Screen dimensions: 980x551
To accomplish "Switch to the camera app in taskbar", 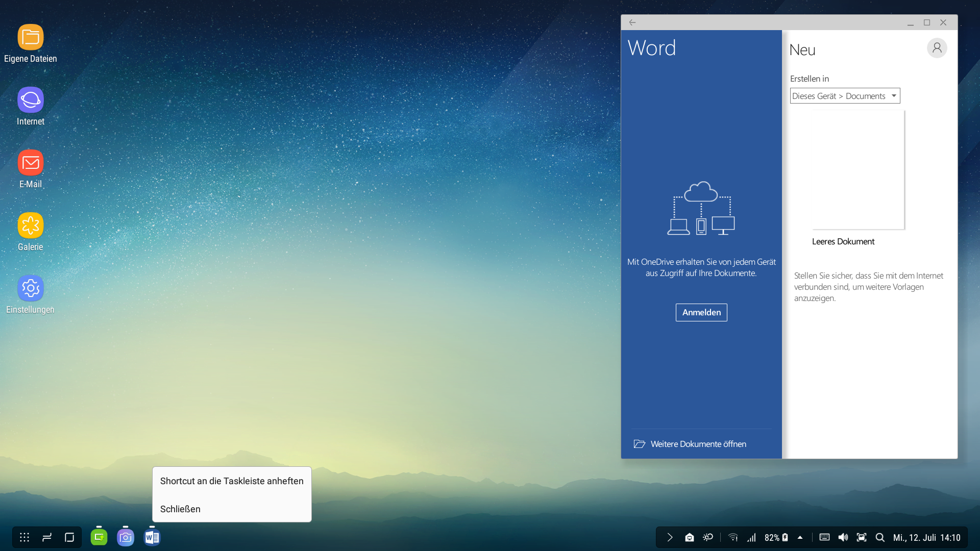I will tap(126, 537).
